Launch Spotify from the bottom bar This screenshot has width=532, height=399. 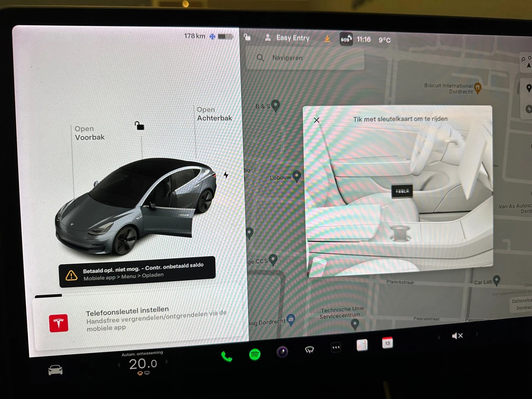tap(255, 354)
